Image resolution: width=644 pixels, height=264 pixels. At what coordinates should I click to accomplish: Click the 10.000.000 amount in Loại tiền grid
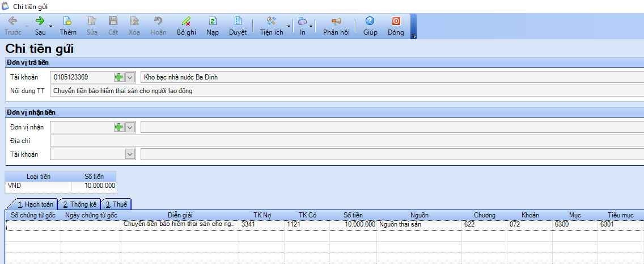pyautogui.click(x=94, y=186)
